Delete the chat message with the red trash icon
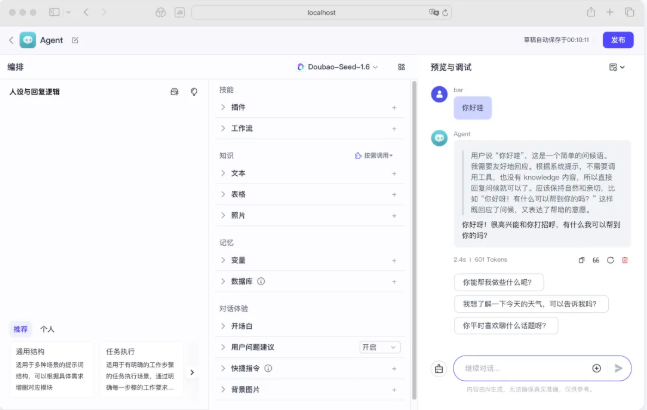The image size is (647, 410). tap(625, 260)
